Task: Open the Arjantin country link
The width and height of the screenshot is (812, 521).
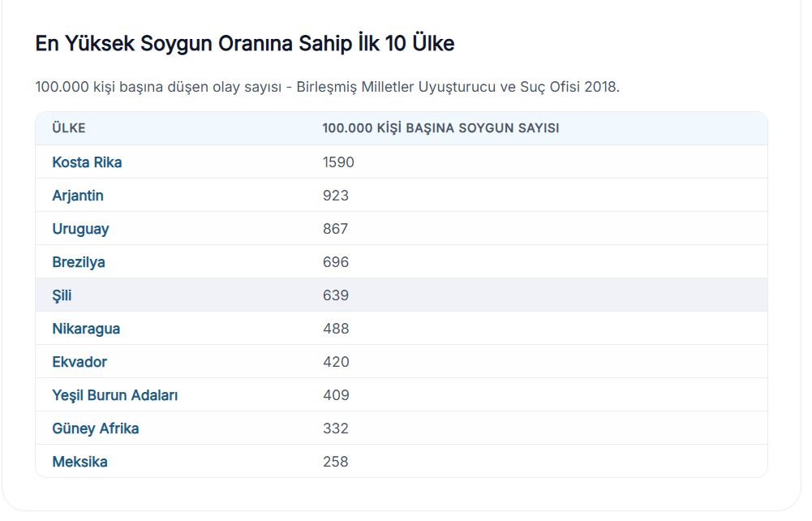Action: coord(78,196)
